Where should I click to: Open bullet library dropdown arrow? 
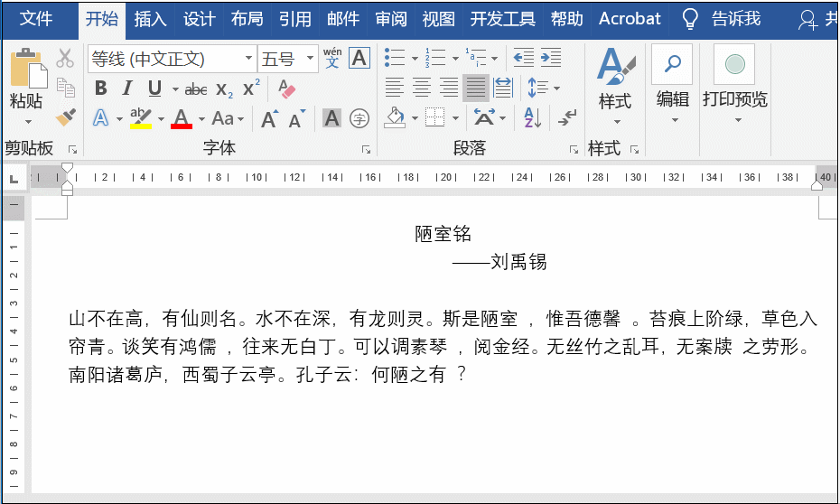click(x=415, y=59)
